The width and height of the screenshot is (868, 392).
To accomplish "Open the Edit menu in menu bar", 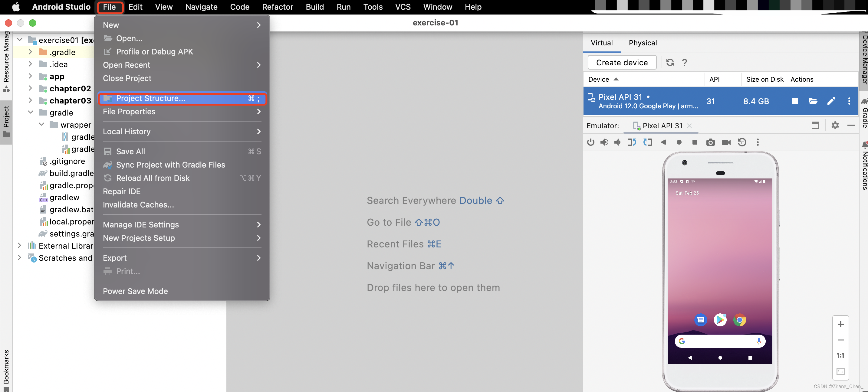I will [x=135, y=7].
